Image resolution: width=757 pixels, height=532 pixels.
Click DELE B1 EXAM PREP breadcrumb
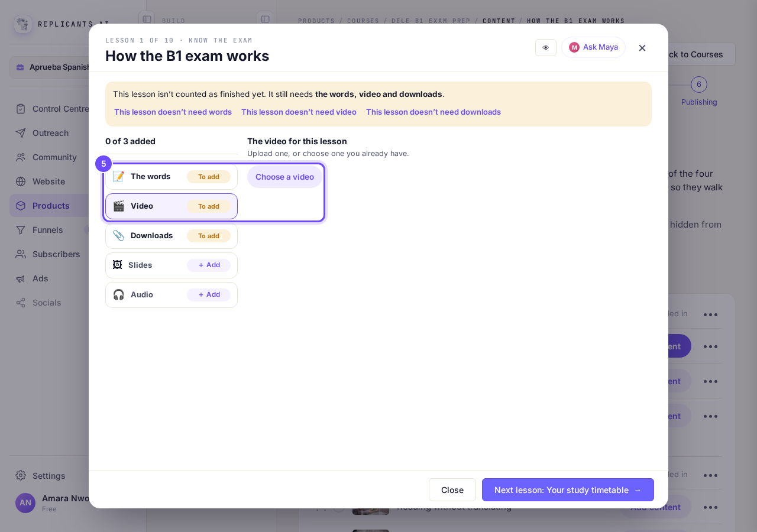click(431, 21)
